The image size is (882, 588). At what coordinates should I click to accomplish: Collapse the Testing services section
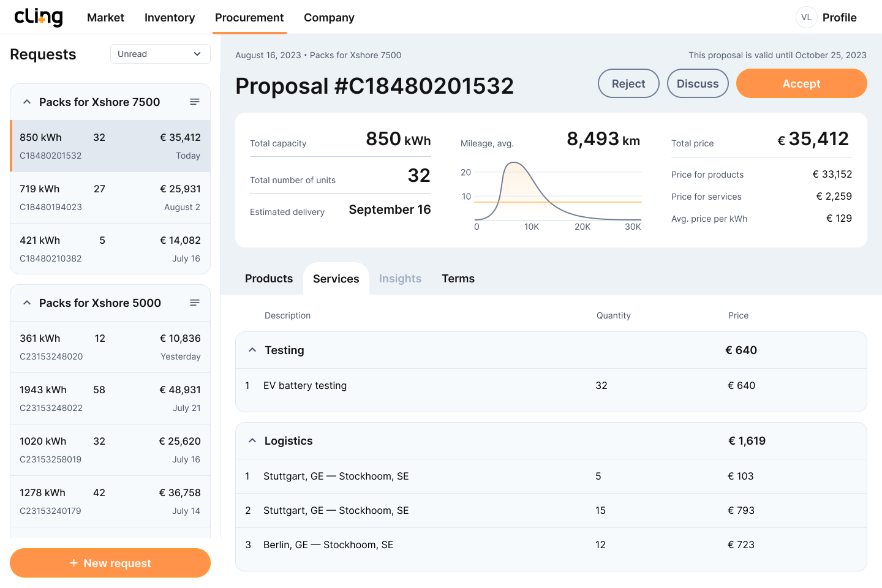(252, 350)
